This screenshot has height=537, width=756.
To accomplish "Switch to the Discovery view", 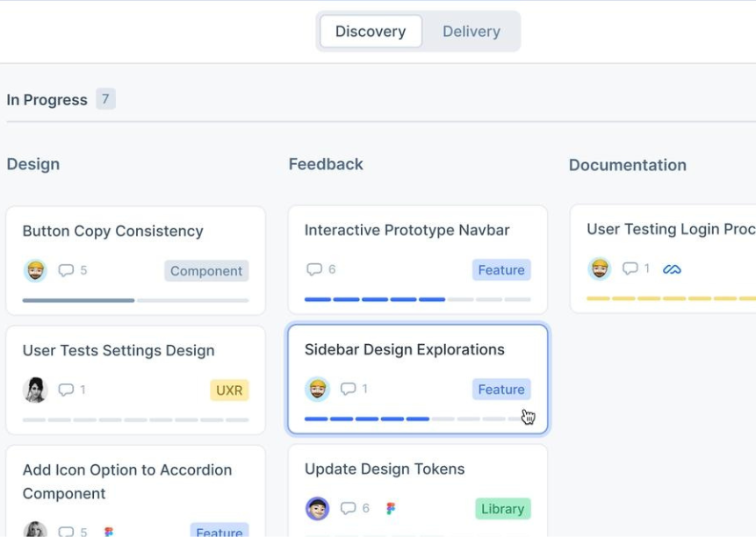I will point(371,32).
